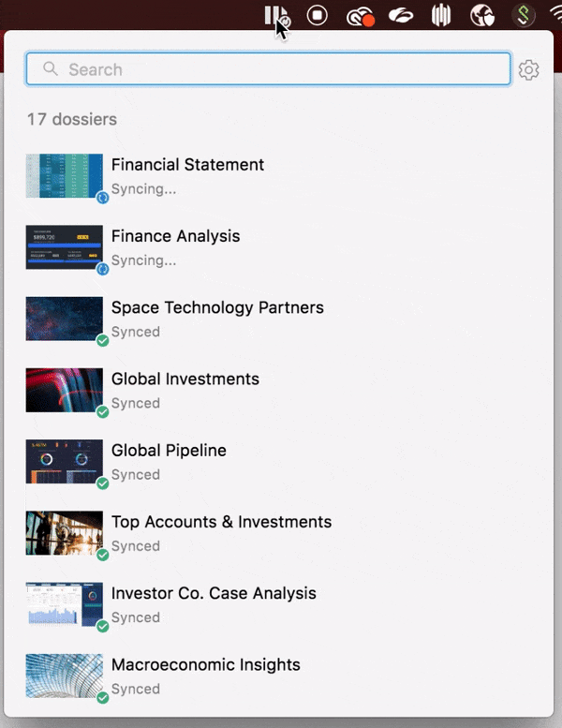Image resolution: width=562 pixels, height=728 pixels.
Task: Open the Financial Statement dossier
Action: click(187, 165)
